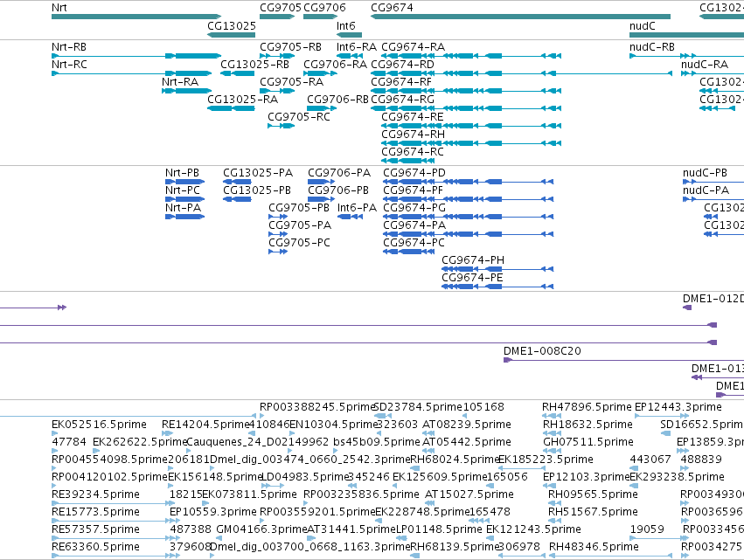Click the CG9705 gene label
The image size is (744, 560).
pos(281,8)
